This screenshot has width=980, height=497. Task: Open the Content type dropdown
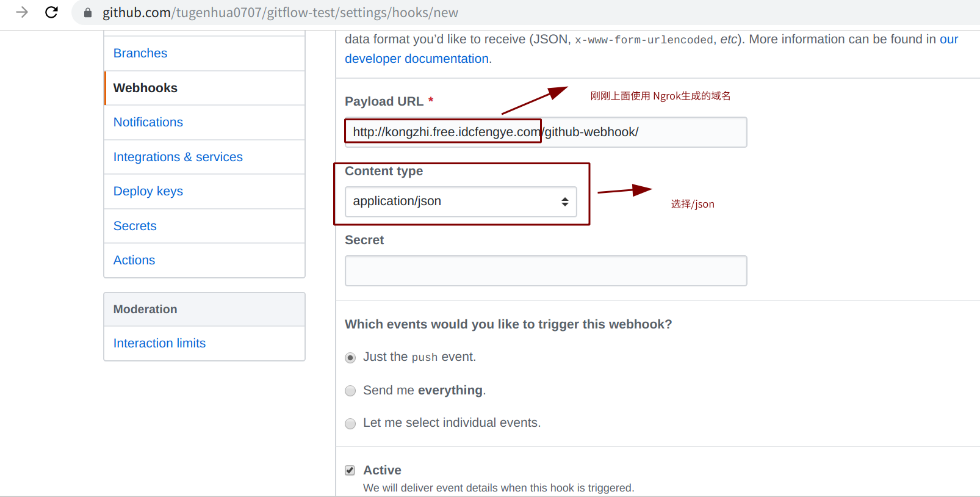pyautogui.click(x=461, y=201)
